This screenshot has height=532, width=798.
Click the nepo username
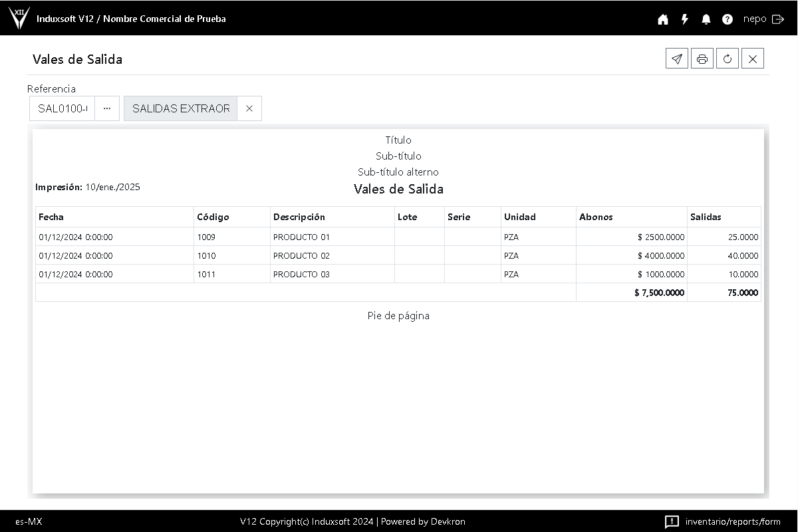pos(755,19)
